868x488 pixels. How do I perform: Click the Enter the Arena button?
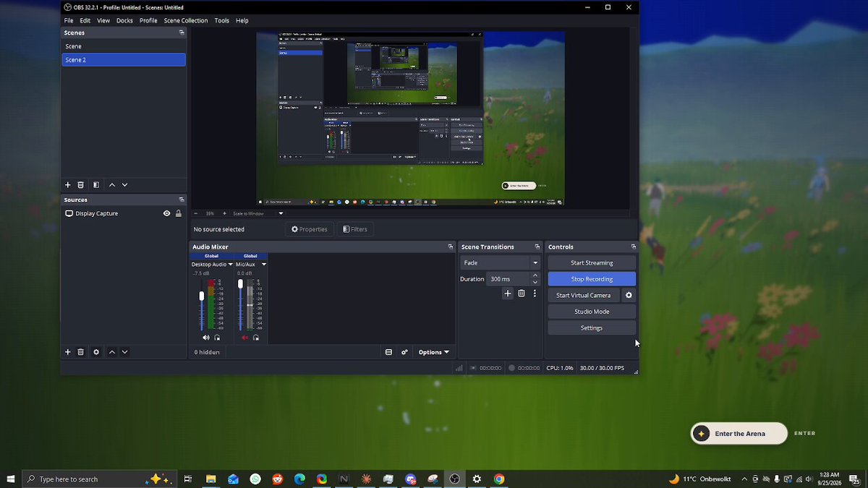point(739,434)
